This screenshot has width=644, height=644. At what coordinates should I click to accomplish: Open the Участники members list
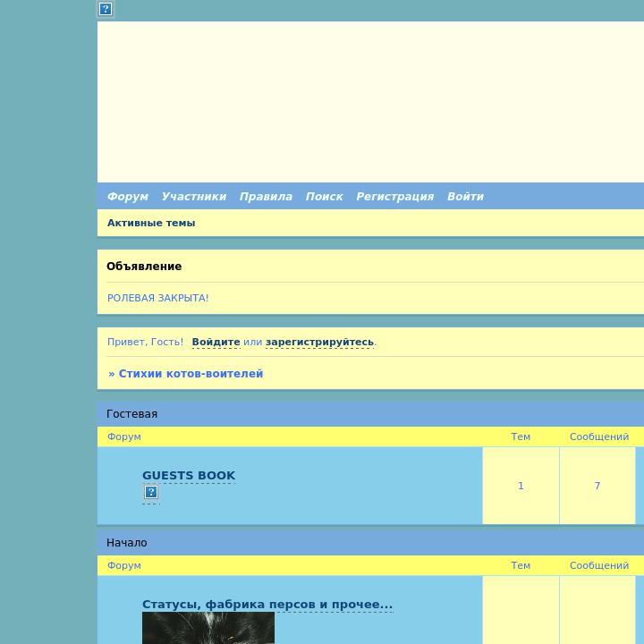point(194,196)
